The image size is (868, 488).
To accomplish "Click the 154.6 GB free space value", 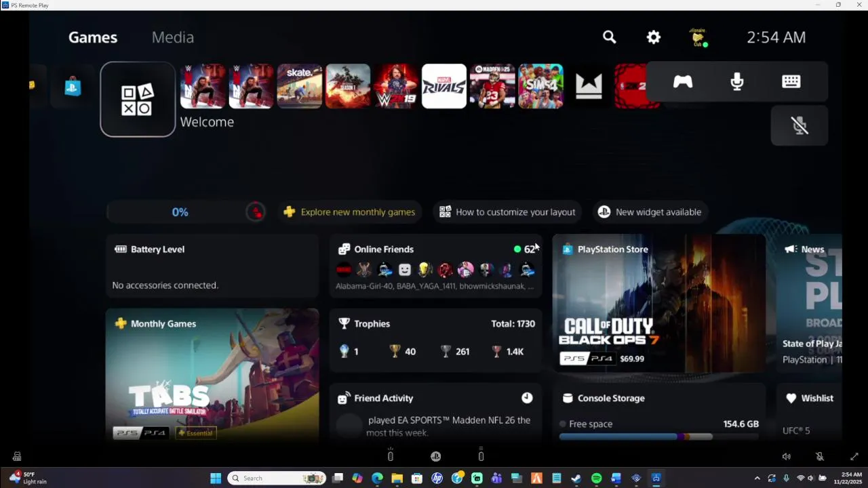I will (x=741, y=424).
